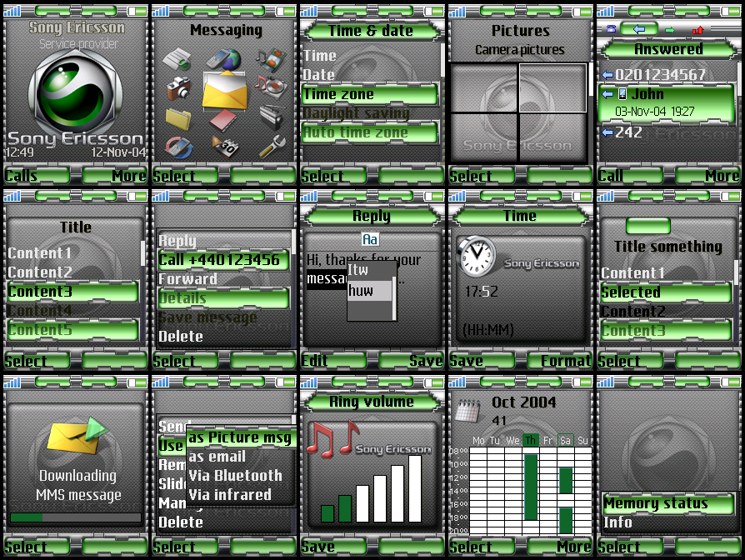This screenshot has width=745, height=560.
Task: Click the red music notes Ring volume icon
Action: [x=332, y=439]
